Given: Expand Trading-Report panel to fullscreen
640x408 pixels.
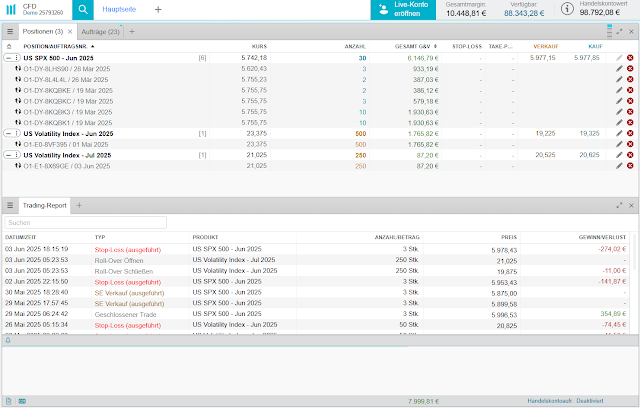Looking at the screenshot, I should (x=619, y=205).
